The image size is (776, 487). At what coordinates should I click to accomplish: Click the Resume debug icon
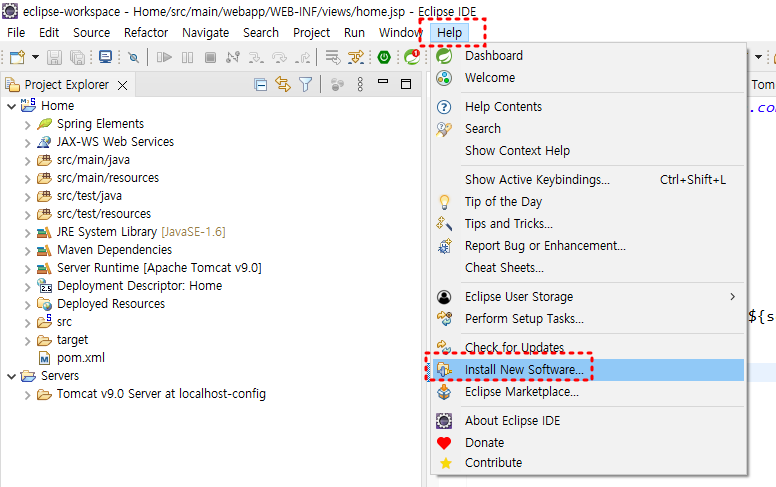(x=164, y=57)
